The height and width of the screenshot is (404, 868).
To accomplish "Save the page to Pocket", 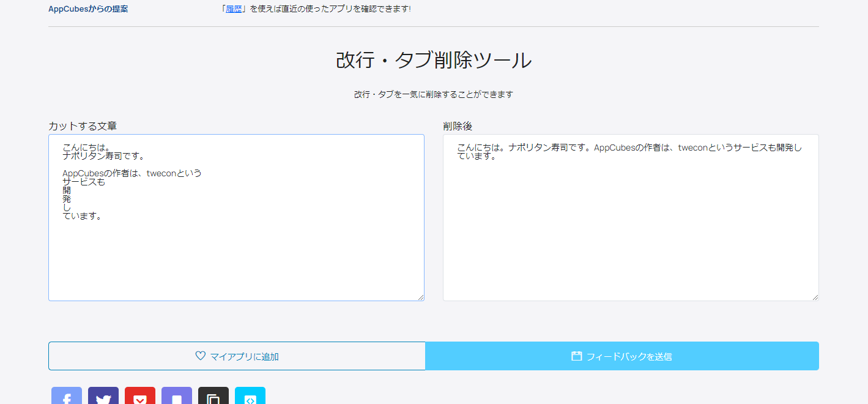I will coord(140,395).
